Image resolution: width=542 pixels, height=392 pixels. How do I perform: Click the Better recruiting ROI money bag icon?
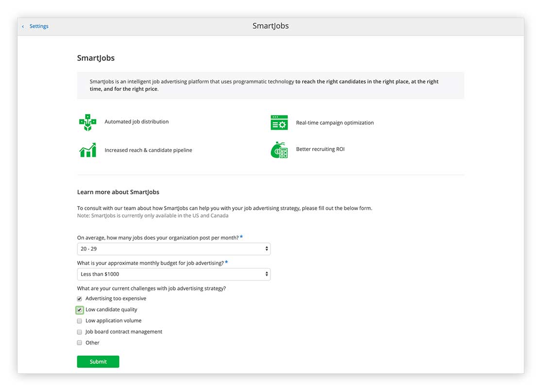(279, 150)
